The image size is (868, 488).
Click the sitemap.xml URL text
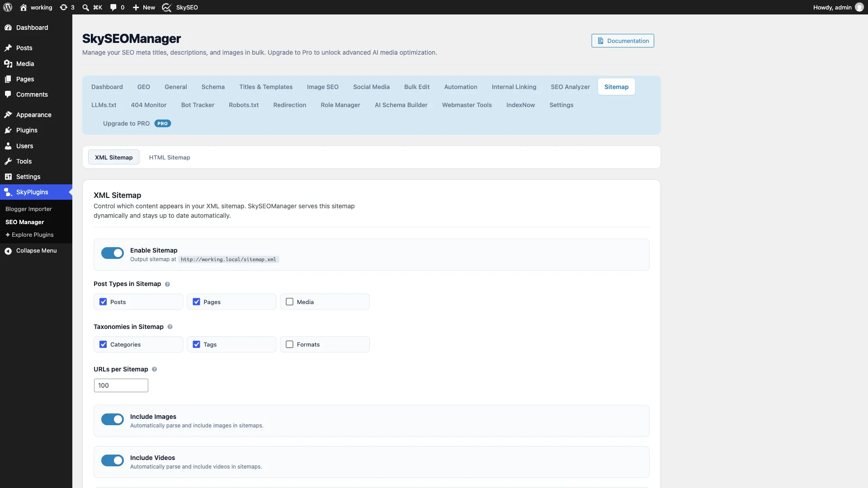[228, 259]
